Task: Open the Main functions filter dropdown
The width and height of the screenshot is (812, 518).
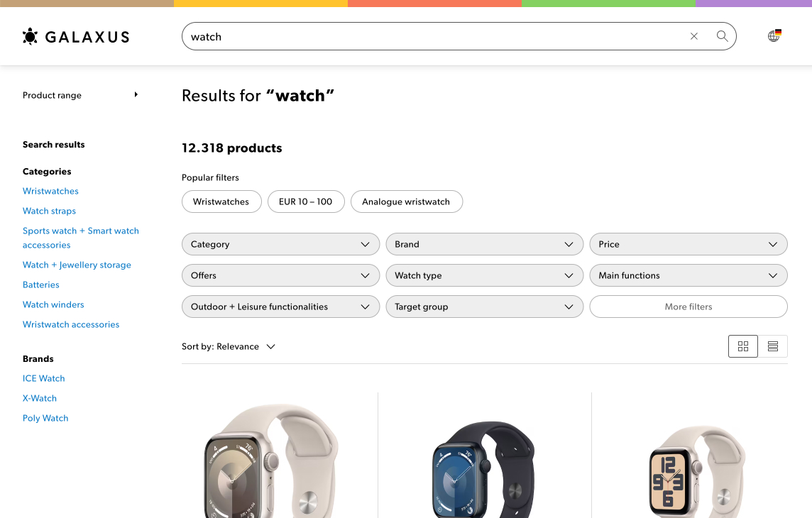Action: pyautogui.click(x=688, y=275)
